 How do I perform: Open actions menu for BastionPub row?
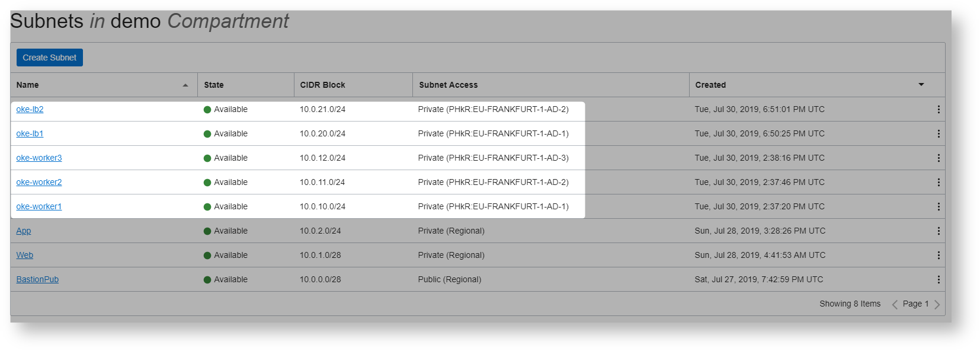pos(938,280)
